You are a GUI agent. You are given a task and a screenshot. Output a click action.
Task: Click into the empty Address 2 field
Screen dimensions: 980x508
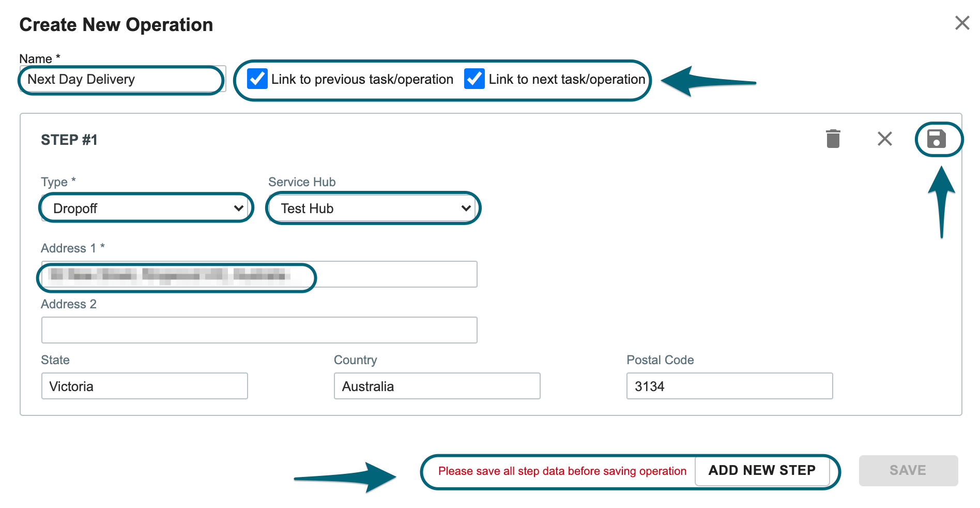(x=259, y=330)
